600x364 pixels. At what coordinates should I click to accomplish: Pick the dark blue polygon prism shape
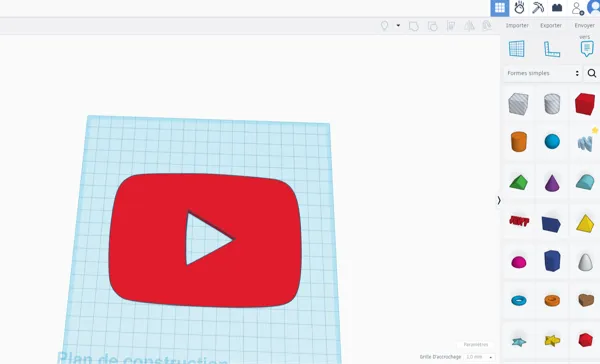(x=552, y=261)
